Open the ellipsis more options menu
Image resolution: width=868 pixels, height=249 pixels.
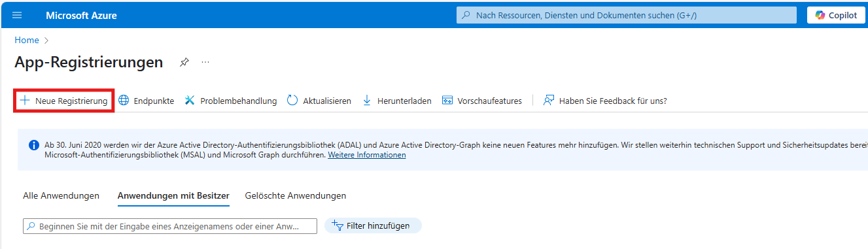coord(205,62)
